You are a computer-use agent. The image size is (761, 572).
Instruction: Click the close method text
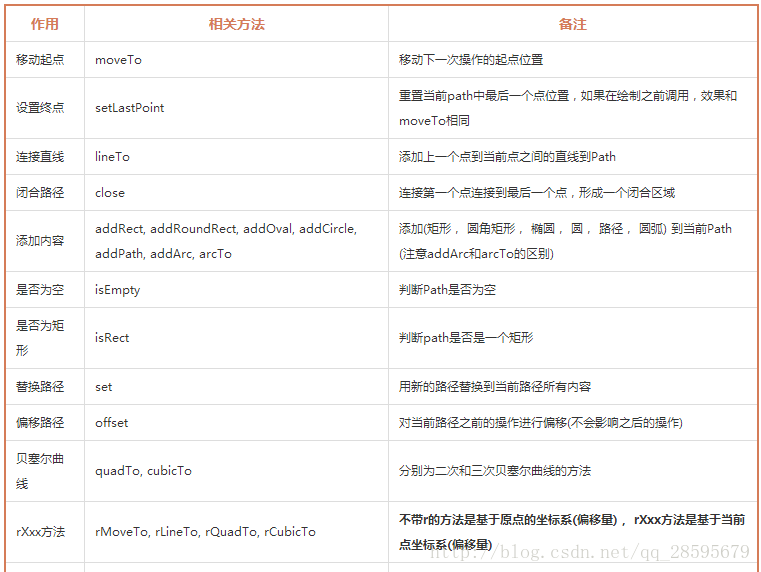pyautogui.click(x=110, y=193)
